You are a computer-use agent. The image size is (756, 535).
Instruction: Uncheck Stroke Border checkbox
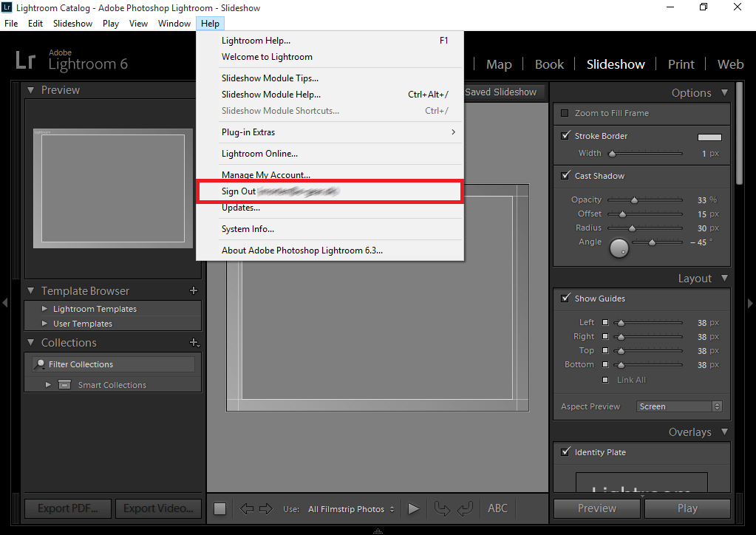pyautogui.click(x=565, y=135)
